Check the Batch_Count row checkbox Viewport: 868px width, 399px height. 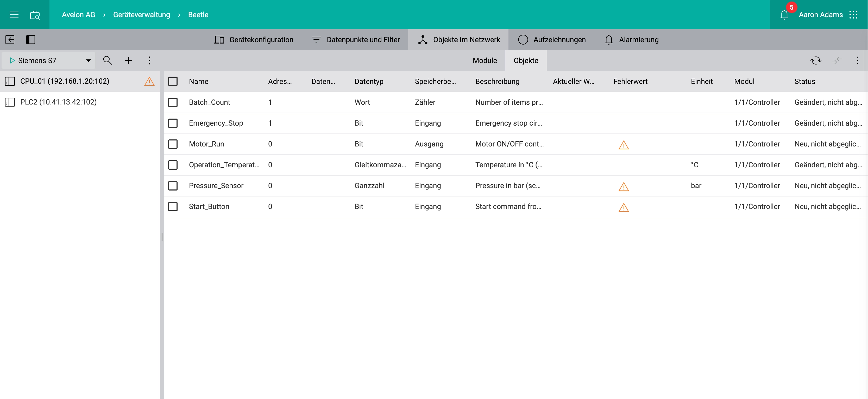173,102
